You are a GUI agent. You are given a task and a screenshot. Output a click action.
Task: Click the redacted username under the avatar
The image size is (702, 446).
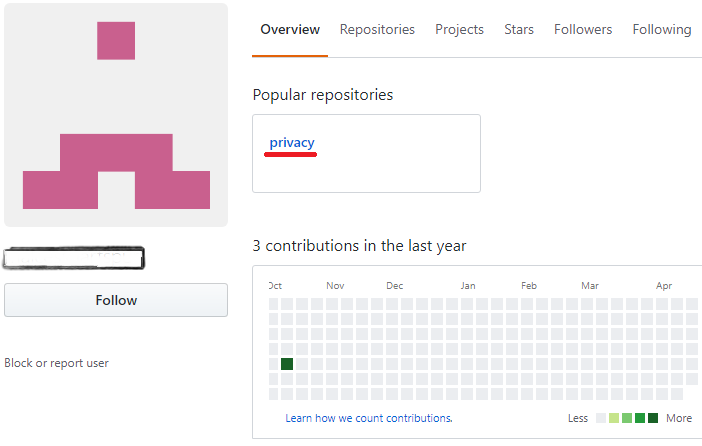[x=75, y=258]
